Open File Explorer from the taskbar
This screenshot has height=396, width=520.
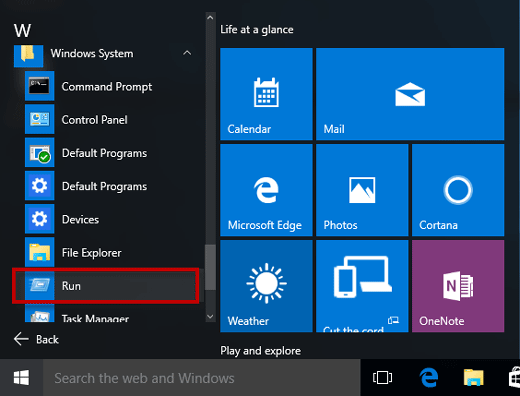tap(473, 378)
